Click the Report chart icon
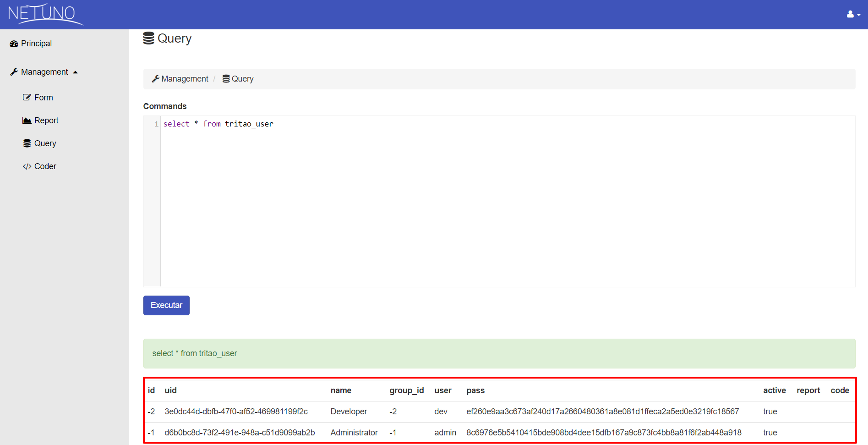The image size is (868, 445). [27, 120]
